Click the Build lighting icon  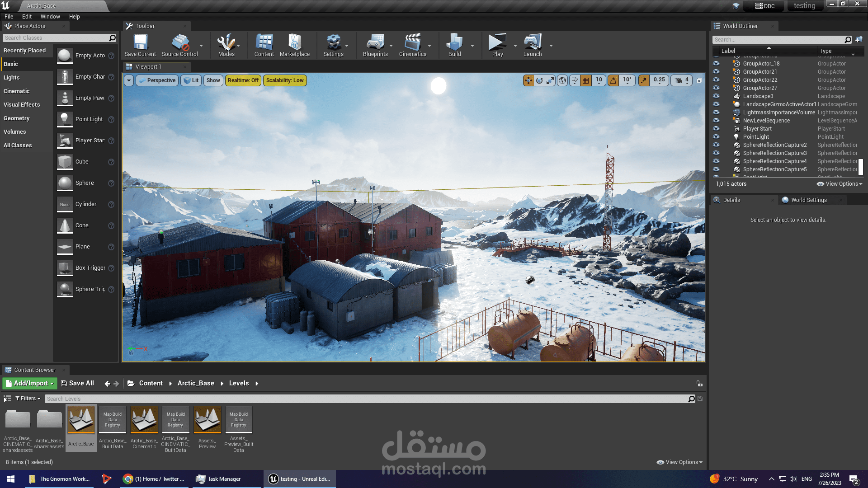454,45
